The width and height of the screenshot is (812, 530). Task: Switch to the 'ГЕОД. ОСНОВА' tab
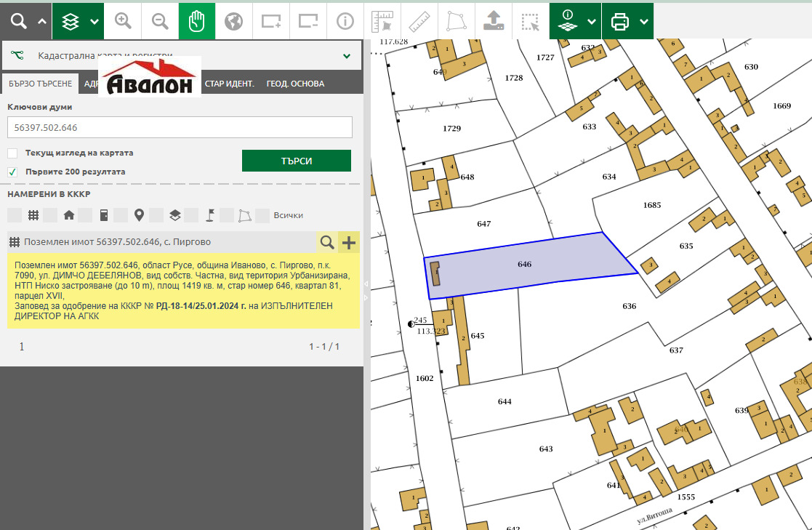[295, 84]
